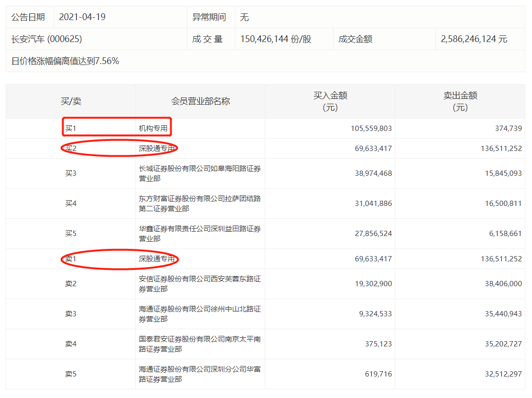The width and height of the screenshot is (532, 398).
Task: Click 安信证券股份有限公司西安芙蓉东路证券营业部
Action: pos(199,284)
